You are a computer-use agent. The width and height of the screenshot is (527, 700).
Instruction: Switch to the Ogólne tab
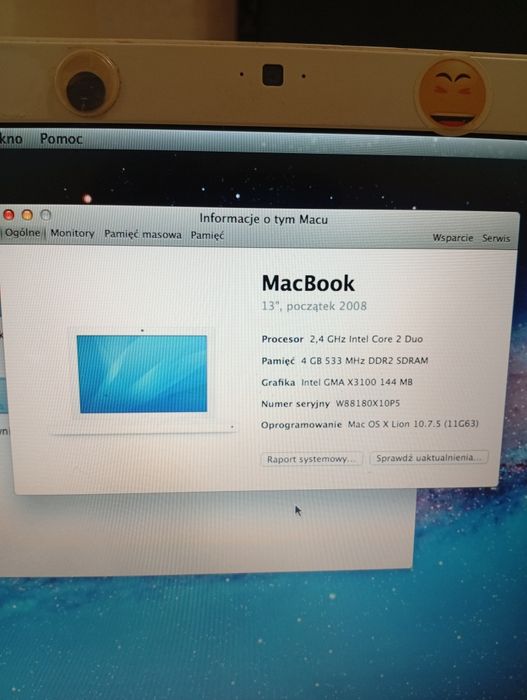click(22, 233)
